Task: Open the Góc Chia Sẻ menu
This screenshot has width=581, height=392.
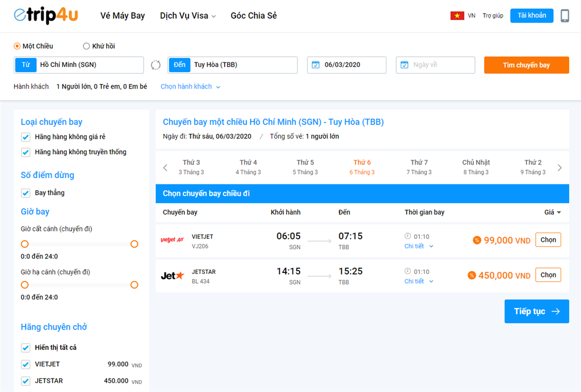Action: tap(254, 15)
